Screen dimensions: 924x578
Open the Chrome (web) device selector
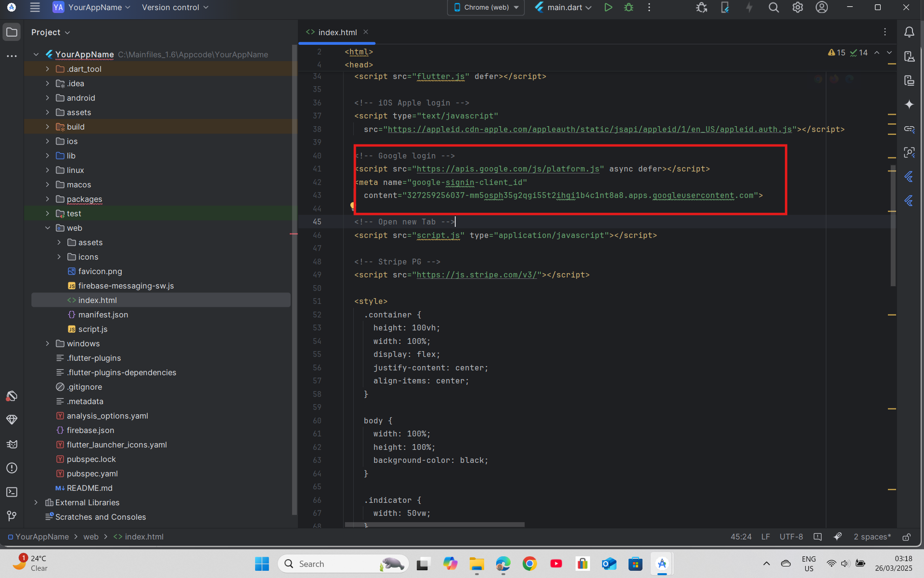tap(486, 7)
